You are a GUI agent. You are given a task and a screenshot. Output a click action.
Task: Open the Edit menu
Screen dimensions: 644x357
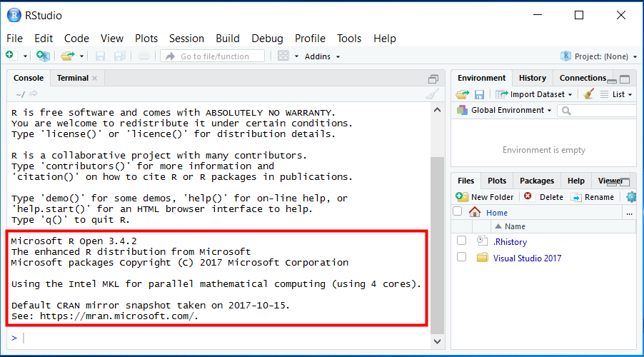[x=44, y=39]
